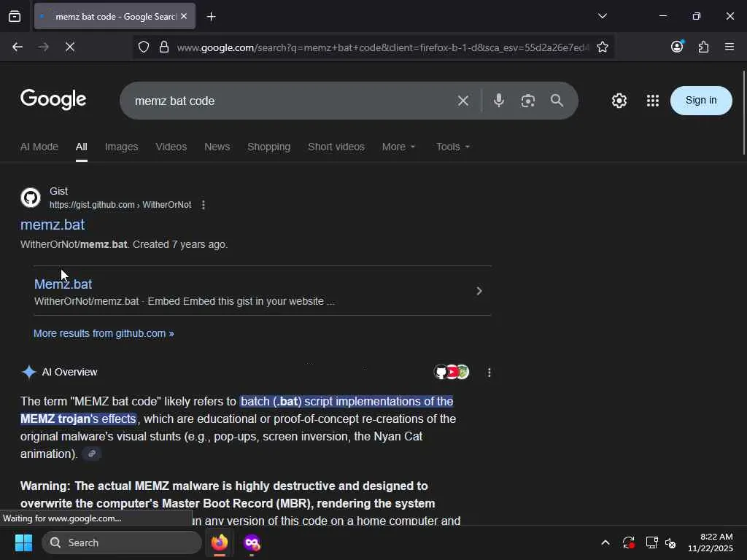Expand the More dropdown
The image size is (747, 560).
pos(398,147)
